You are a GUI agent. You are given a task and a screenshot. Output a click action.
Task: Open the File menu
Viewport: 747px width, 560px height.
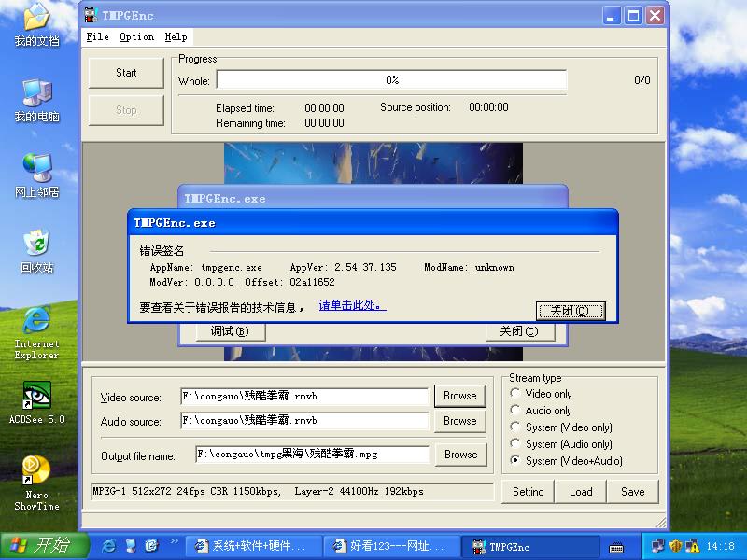(x=97, y=37)
